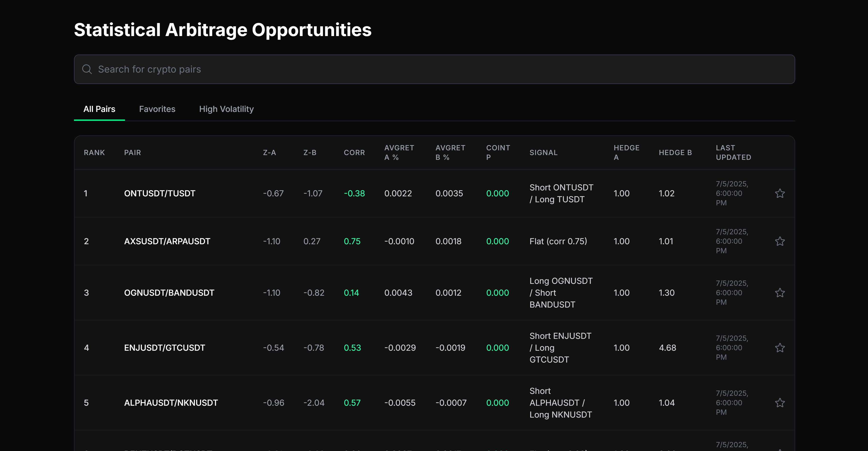This screenshot has width=868, height=451.
Task: Open the ONTUSDT/TUSDT pair details
Action: (160, 193)
